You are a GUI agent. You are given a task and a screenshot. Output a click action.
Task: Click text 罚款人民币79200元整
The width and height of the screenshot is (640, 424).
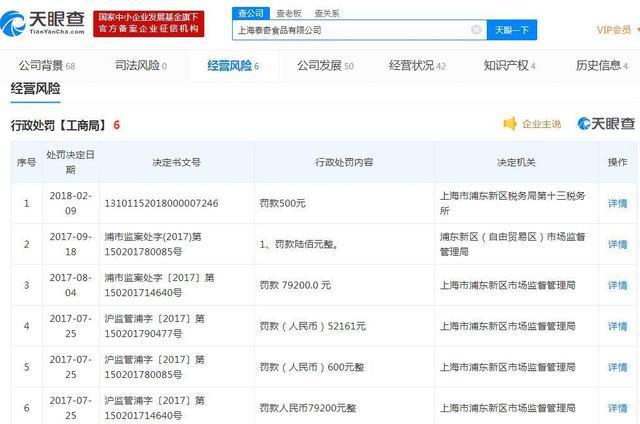308,408
